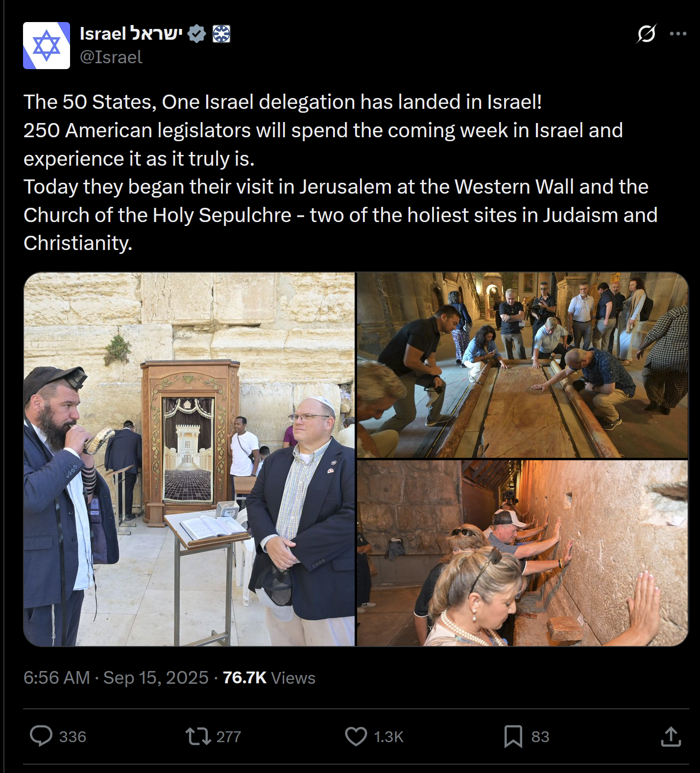Image resolution: width=700 pixels, height=773 pixels.
Task: Repost this tweet with retweet icon
Action: click(x=198, y=736)
